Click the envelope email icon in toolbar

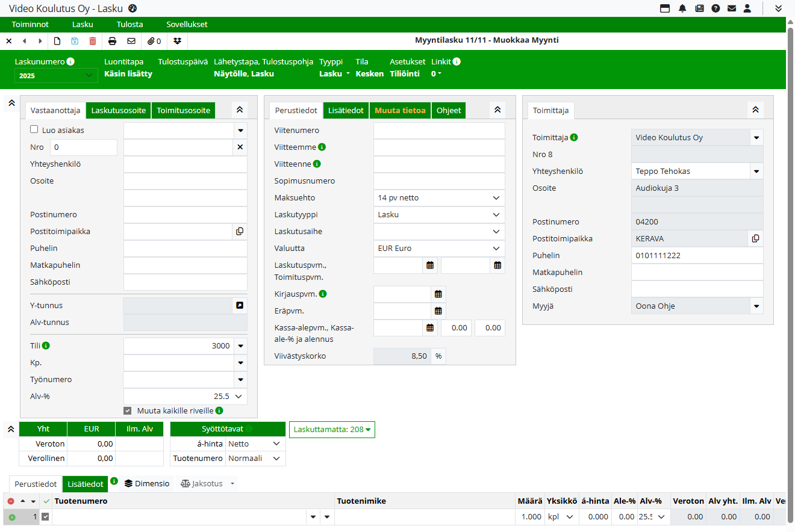(x=131, y=41)
